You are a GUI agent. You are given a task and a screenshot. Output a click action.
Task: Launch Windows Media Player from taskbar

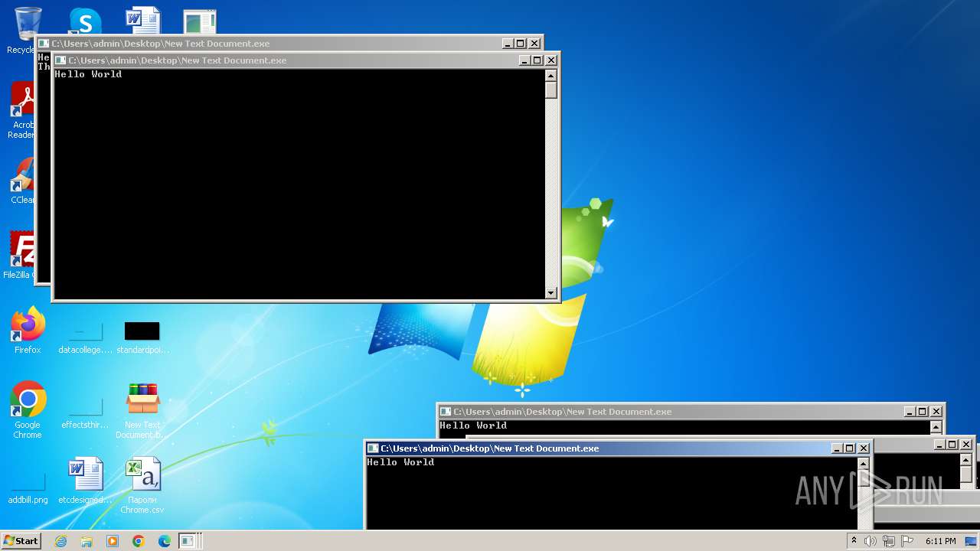[x=113, y=541]
